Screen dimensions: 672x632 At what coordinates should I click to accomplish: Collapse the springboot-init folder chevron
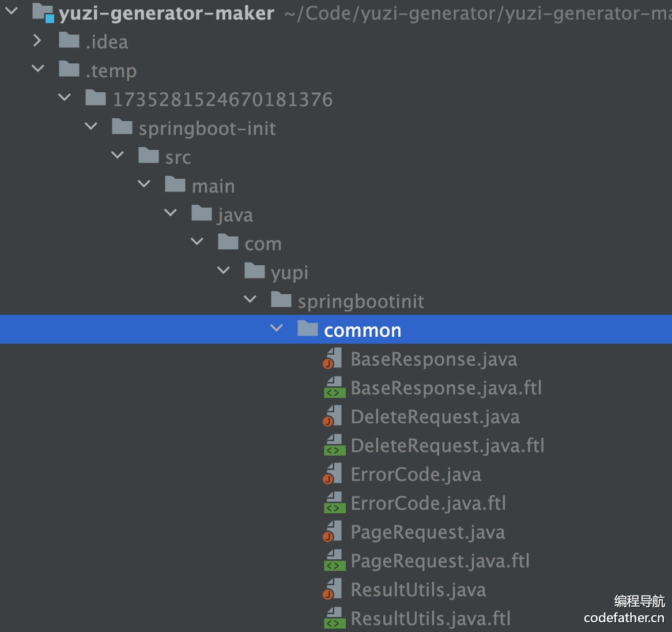tap(91, 127)
